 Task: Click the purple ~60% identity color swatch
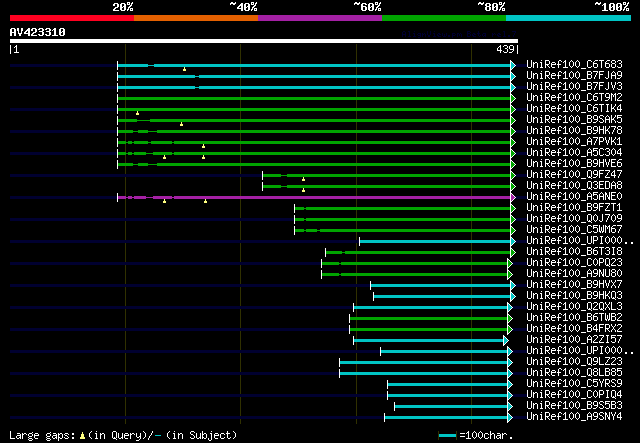pos(320,18)
